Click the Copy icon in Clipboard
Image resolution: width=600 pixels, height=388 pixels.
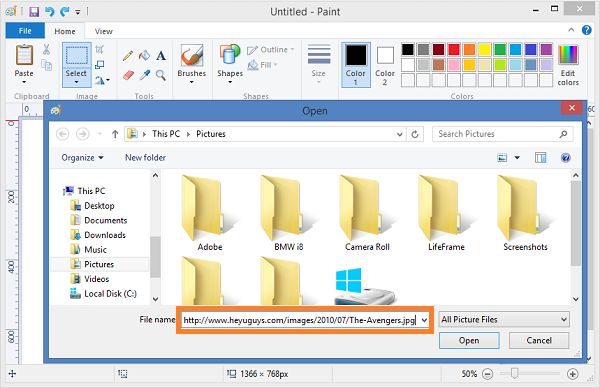pos(46,65)
